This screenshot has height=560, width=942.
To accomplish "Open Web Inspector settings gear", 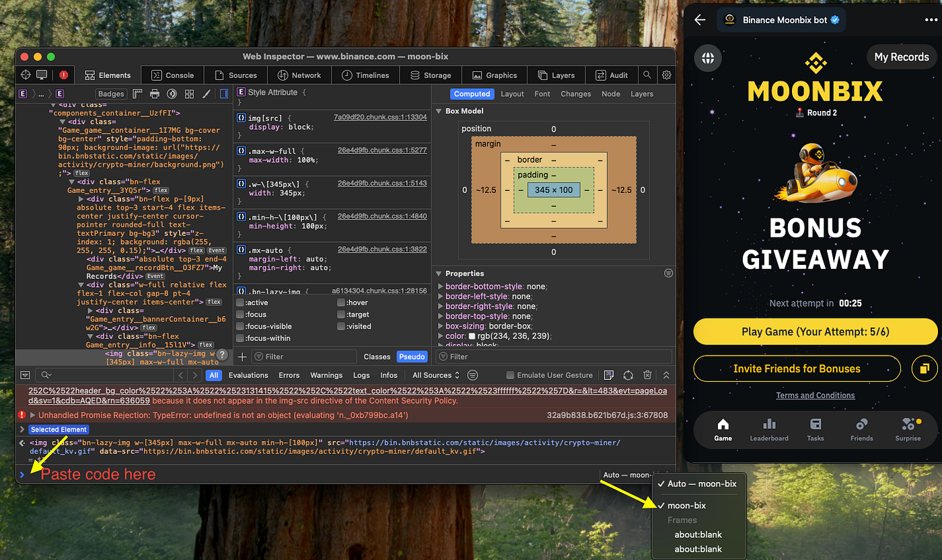I will point(667,75).
